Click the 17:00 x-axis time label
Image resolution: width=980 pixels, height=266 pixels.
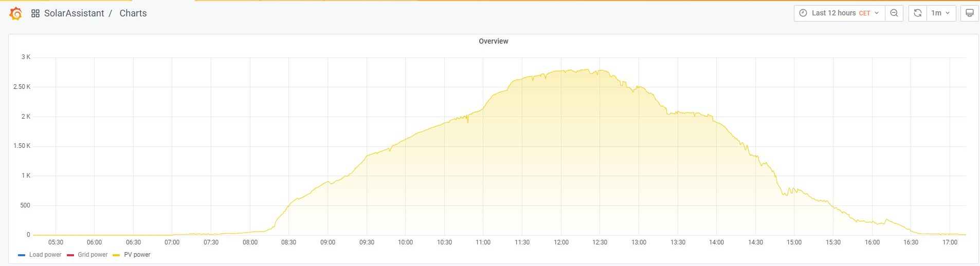[950, 242]
